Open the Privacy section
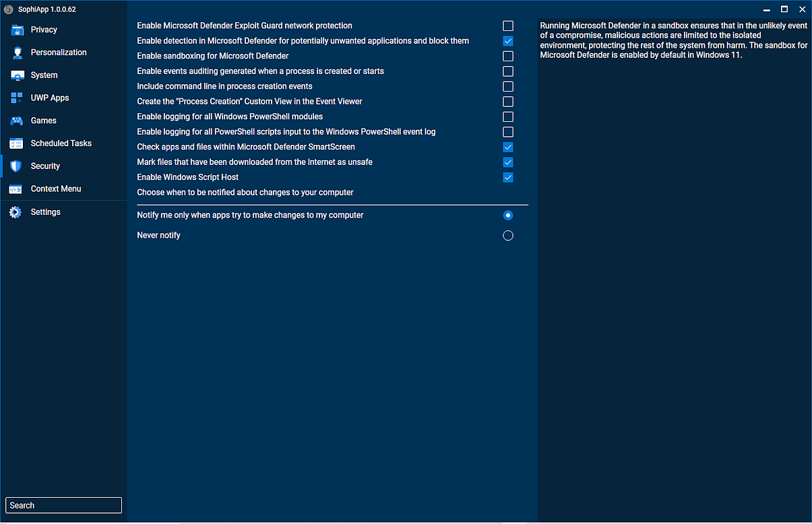 (44, 30)
